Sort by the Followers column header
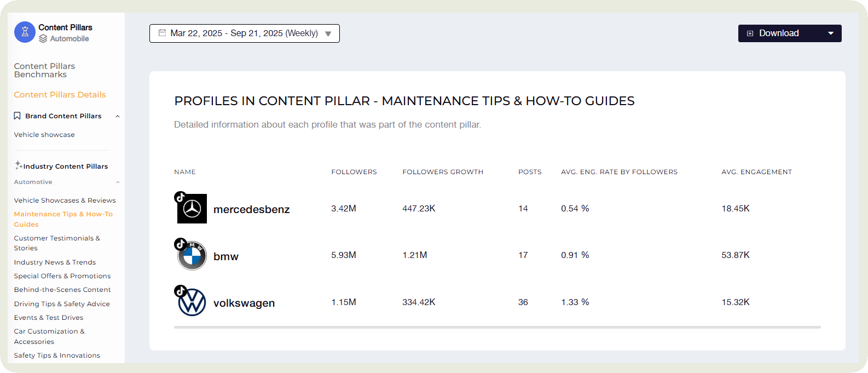 (x=354, y=172)
